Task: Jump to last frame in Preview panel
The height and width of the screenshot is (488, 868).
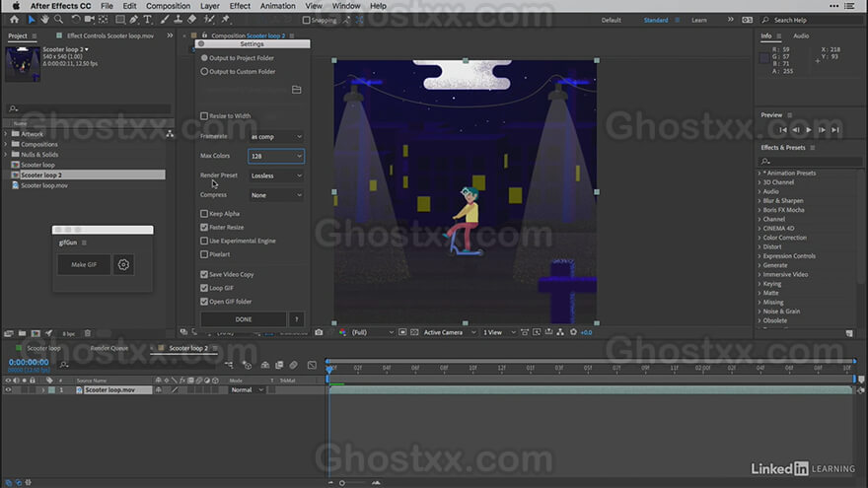Action: coord(835,130)
